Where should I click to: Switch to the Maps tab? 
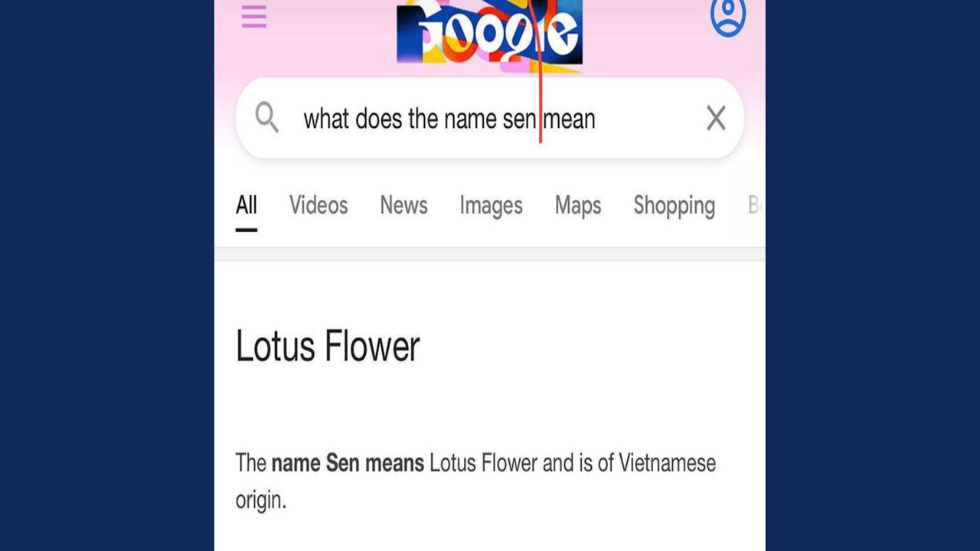click(x=578, y=205)
